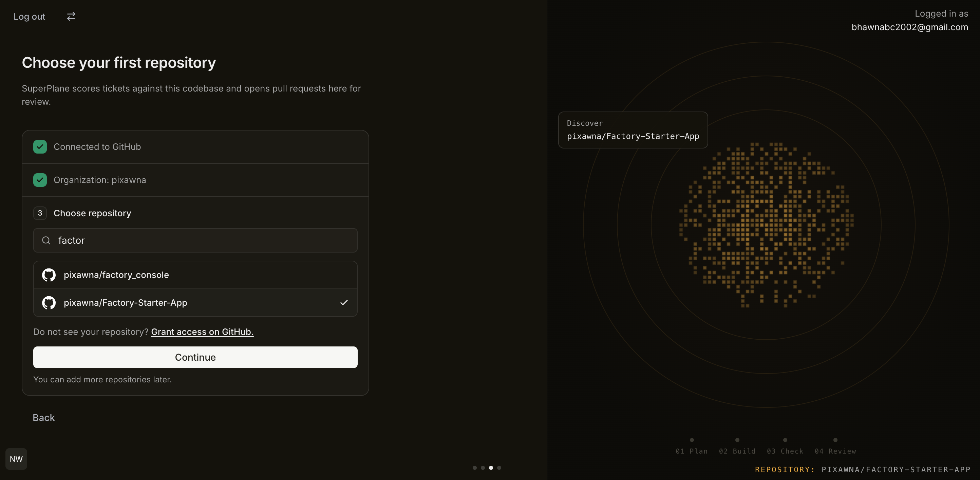Click the 04 Review stage marker
This screenshot has height=480, width=980.
click(x=835, y=446)
